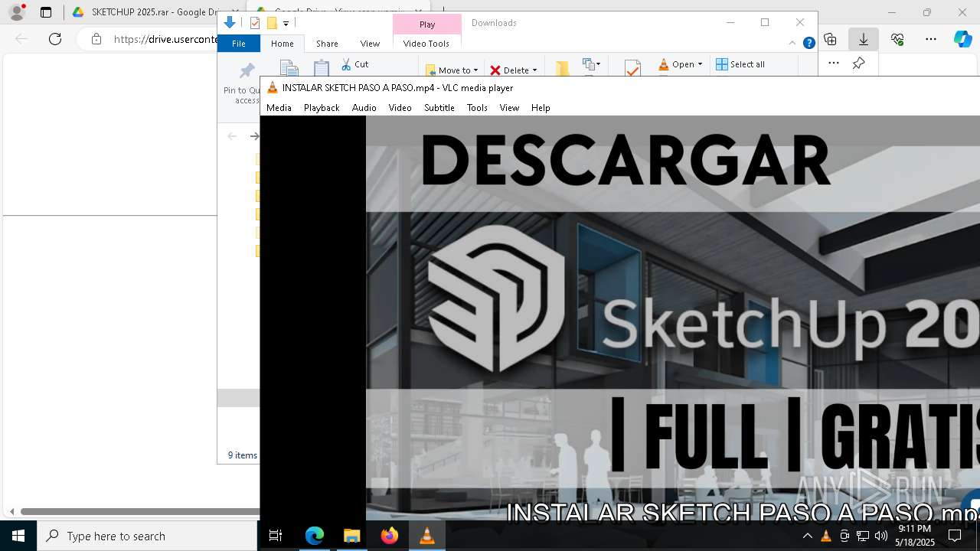Open Edge Collections icon

830,39
